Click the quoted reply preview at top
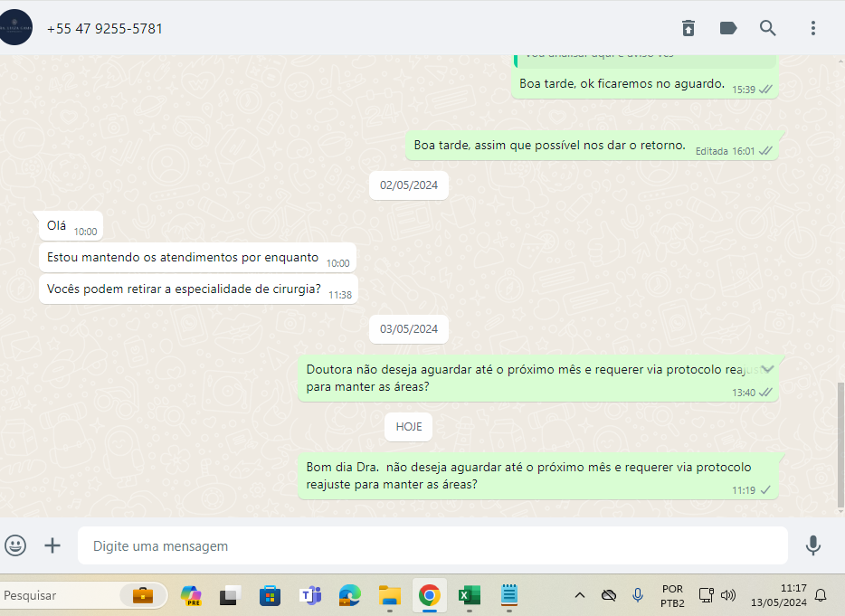 pyautogui.click(x=644, y=61)
